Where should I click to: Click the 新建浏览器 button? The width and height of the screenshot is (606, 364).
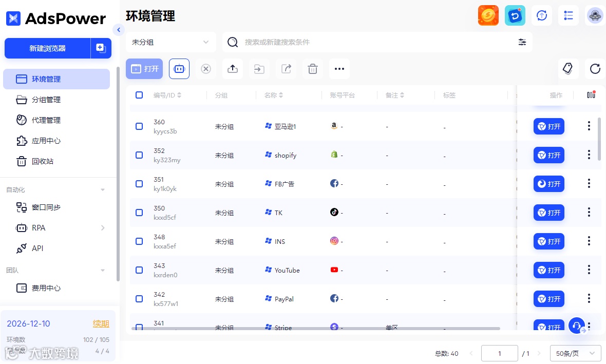(x=48, y=48)
